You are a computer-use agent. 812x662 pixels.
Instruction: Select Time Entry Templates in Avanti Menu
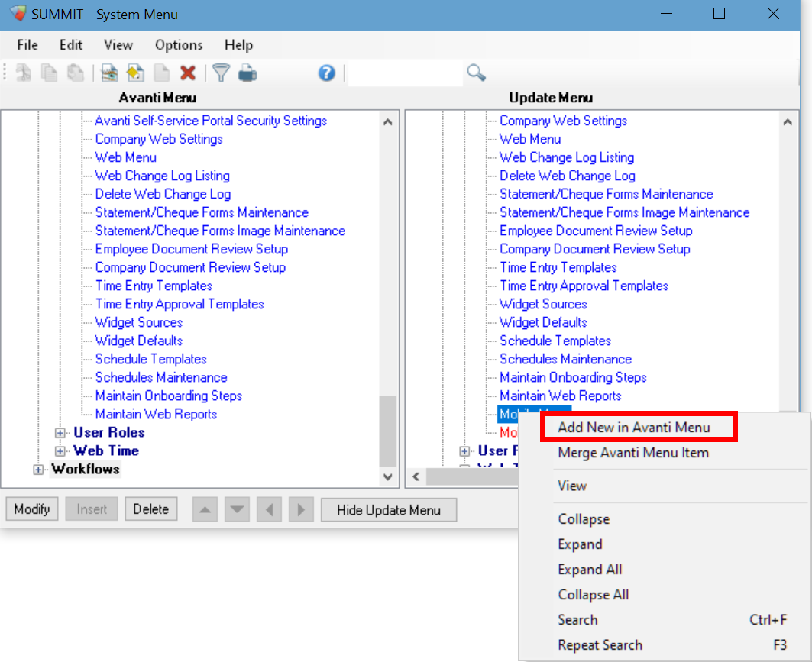(154, 286)
